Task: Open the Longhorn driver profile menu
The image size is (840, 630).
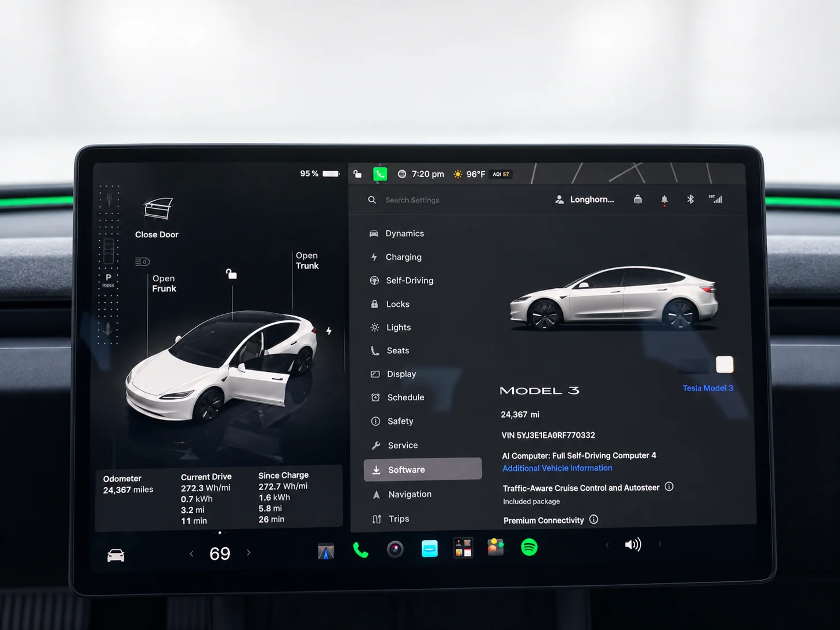Action: (x=585, y=200)
